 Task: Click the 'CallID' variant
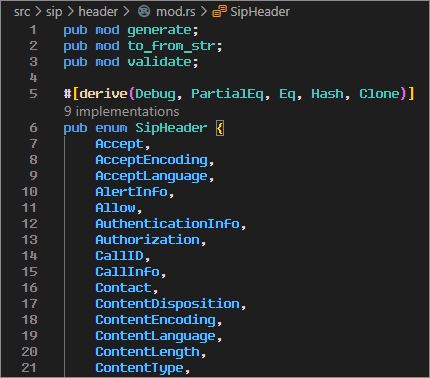[119, 256]
